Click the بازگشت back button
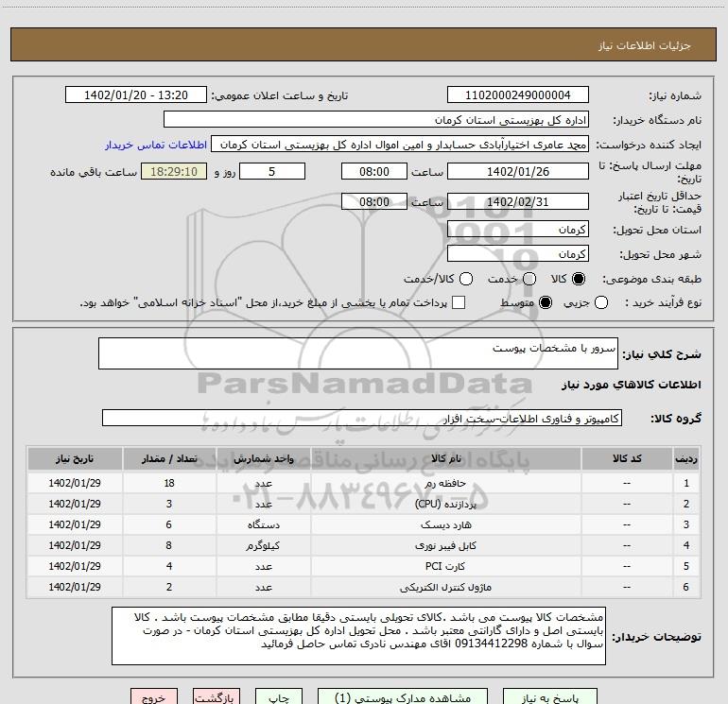728x704 pixels. [217, 696]
